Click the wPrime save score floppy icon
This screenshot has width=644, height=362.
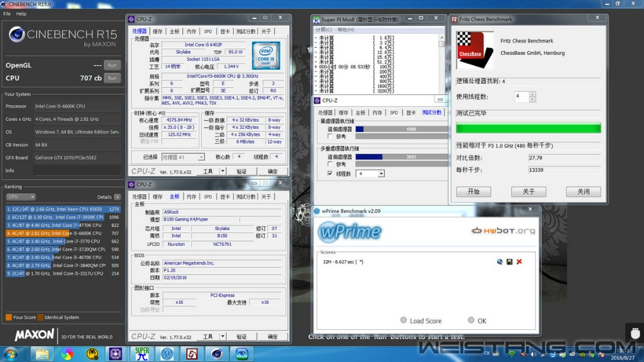click(x=509, y=262)
